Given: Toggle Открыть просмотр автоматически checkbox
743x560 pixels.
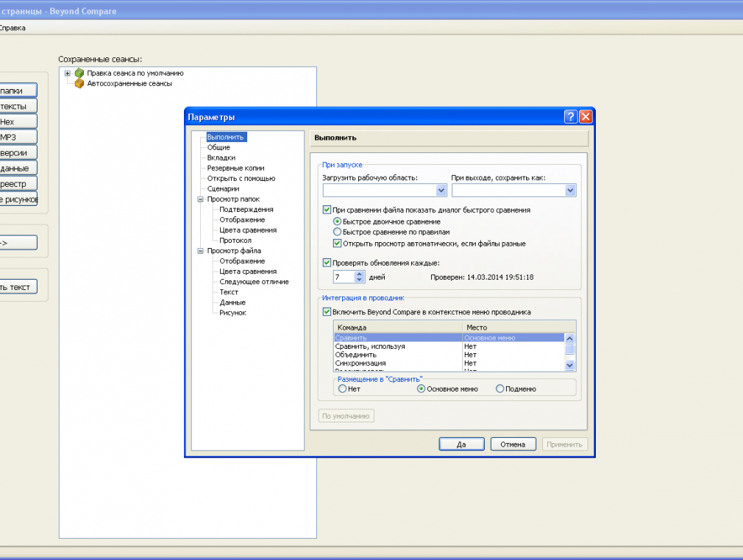Looking at the screenshot, I should (x=337, y=244).
